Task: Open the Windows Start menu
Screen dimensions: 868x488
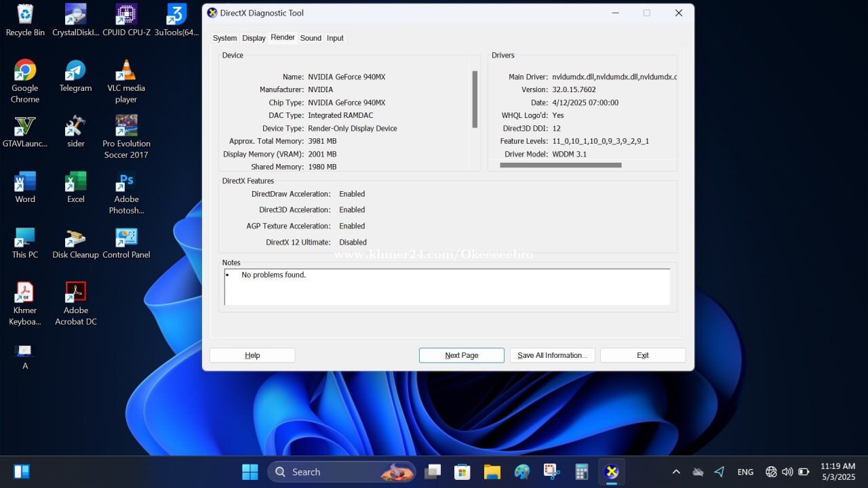Action: click(250, 472)
